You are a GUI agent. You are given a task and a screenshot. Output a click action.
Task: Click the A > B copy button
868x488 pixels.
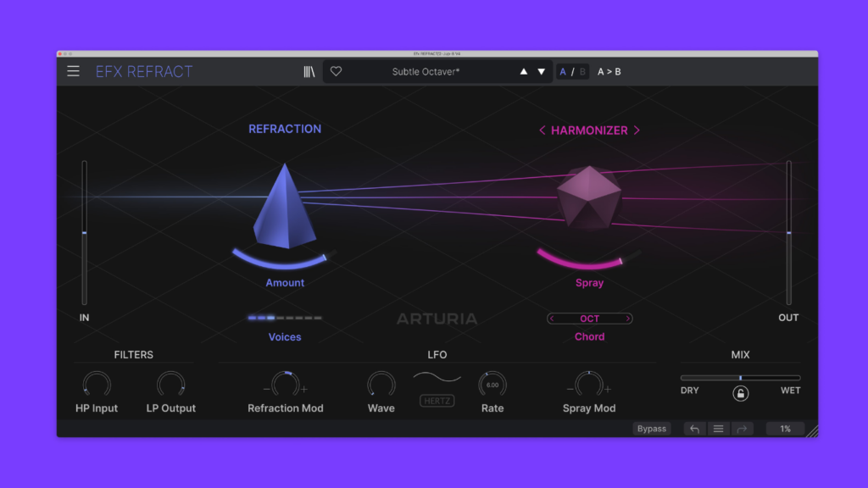click(x=609, y=71)
